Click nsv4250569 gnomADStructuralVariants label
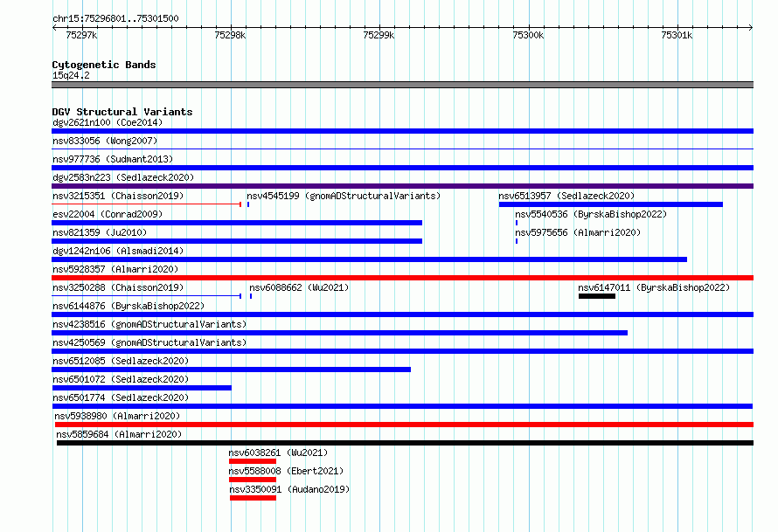778x532 pixels. (149, 342)
